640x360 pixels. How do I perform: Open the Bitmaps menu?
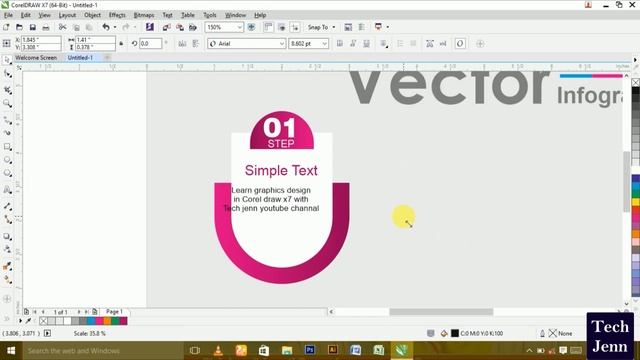click(144, 15)
